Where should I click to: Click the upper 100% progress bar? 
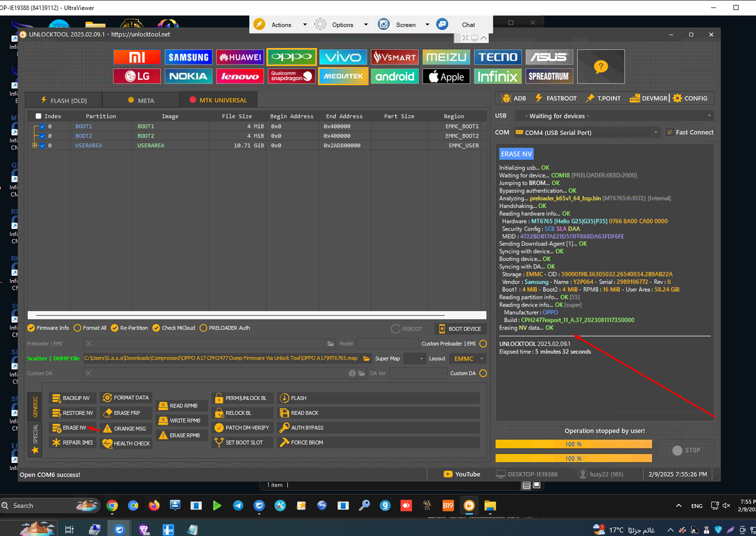click(574, 444)
